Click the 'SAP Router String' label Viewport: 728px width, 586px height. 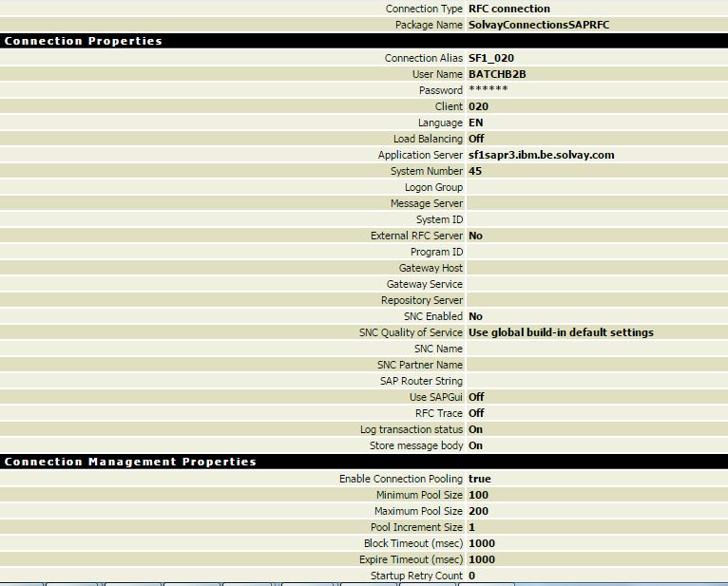(x=421, y=381)
